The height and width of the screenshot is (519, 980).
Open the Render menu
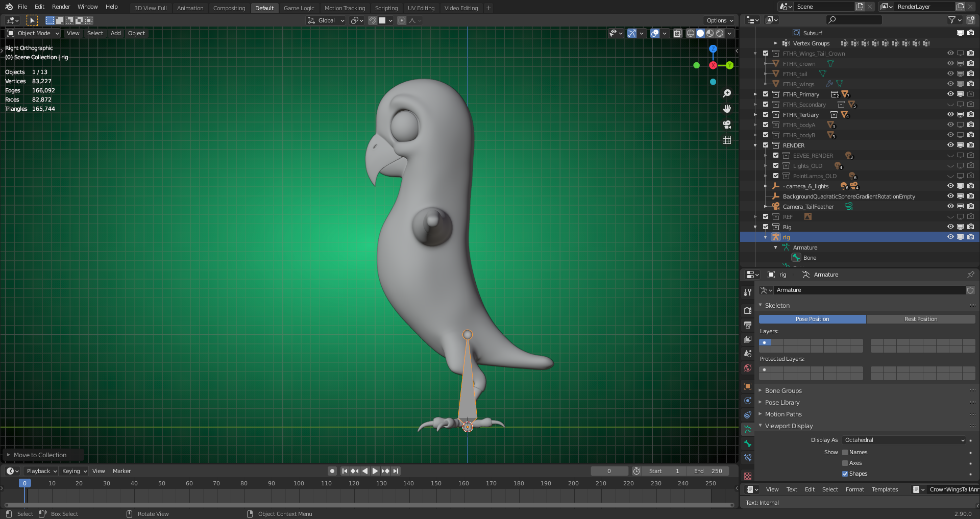click(x=61, y=7)
